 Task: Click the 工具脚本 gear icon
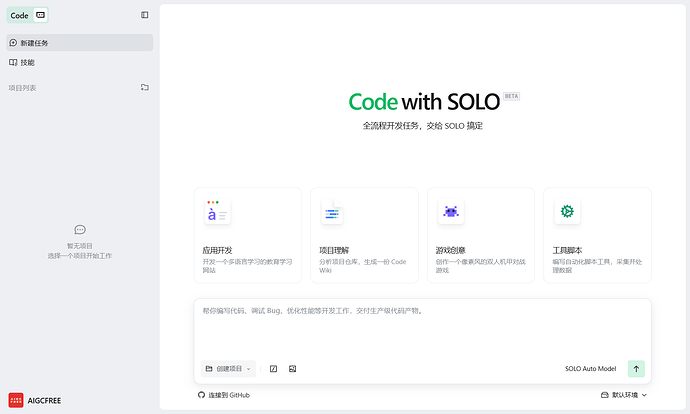pos(567,212)
